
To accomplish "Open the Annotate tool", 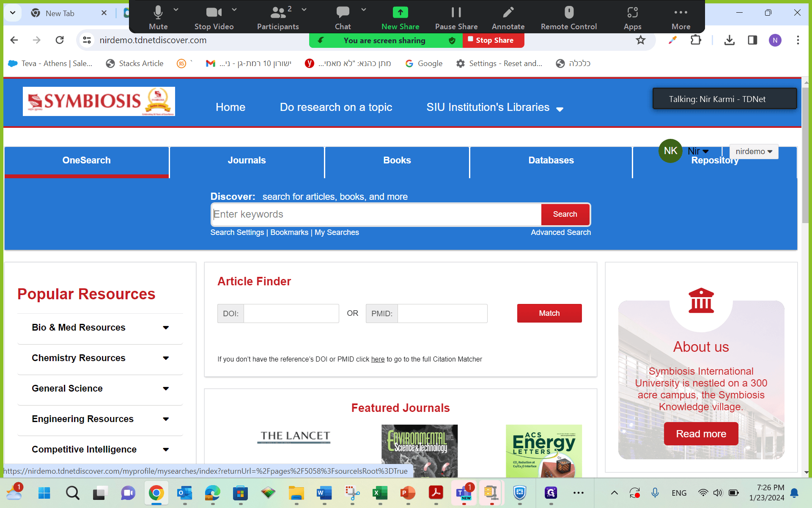I will point(508,18).
